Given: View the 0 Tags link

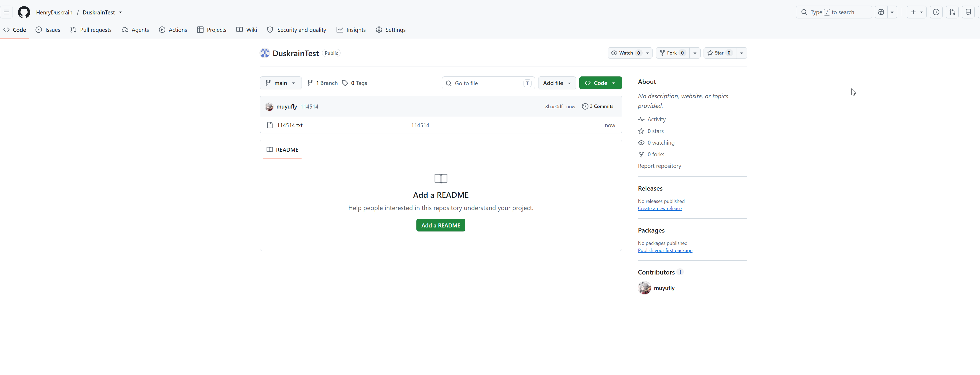Looking at the screenshot, I should click(x=354, y=83).
